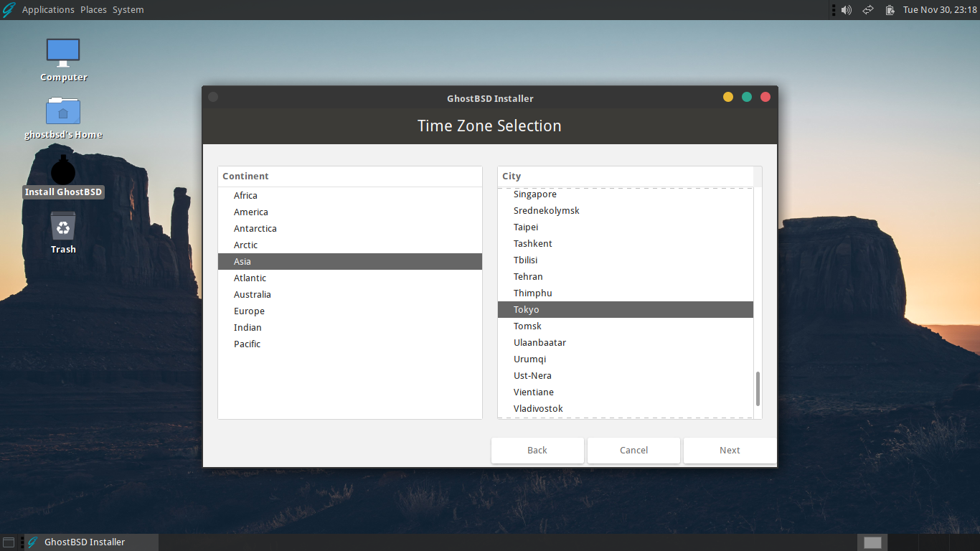Viewport: 980px width, 551px height.
Task: Choose Tbilisi city
Action: 626,260
